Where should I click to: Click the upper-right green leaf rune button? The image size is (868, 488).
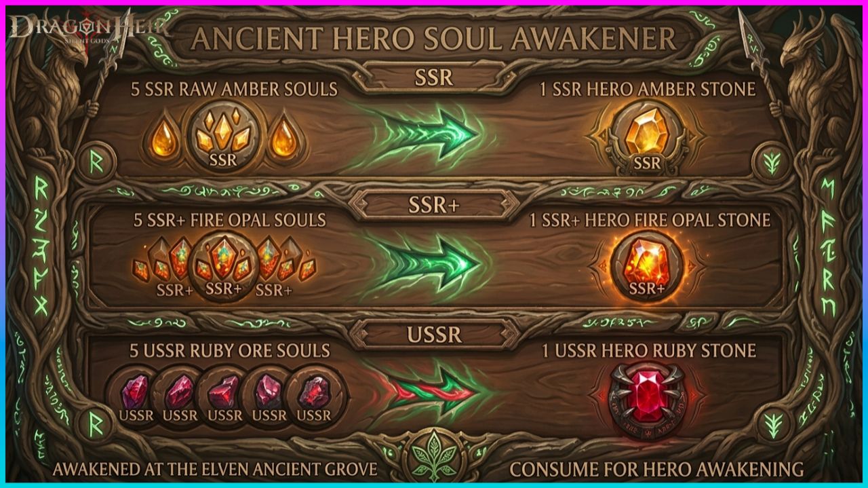pyautogui.click(x=772, y=162)
